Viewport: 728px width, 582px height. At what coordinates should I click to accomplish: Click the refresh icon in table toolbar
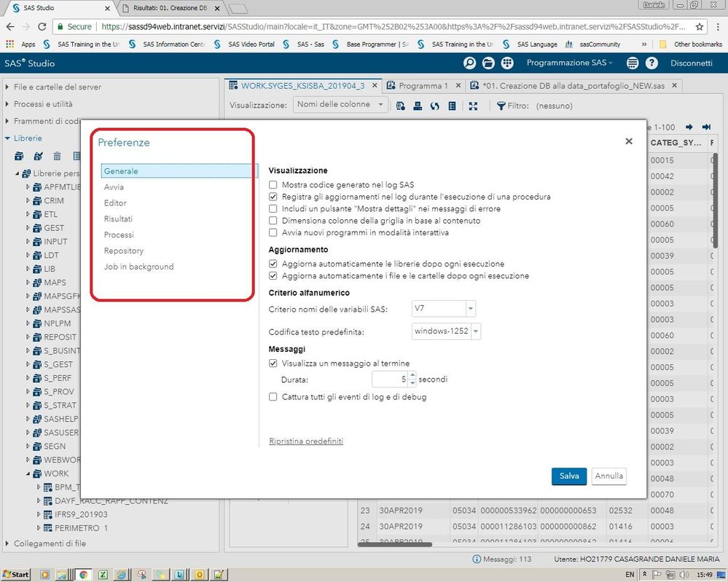(434, 106)
